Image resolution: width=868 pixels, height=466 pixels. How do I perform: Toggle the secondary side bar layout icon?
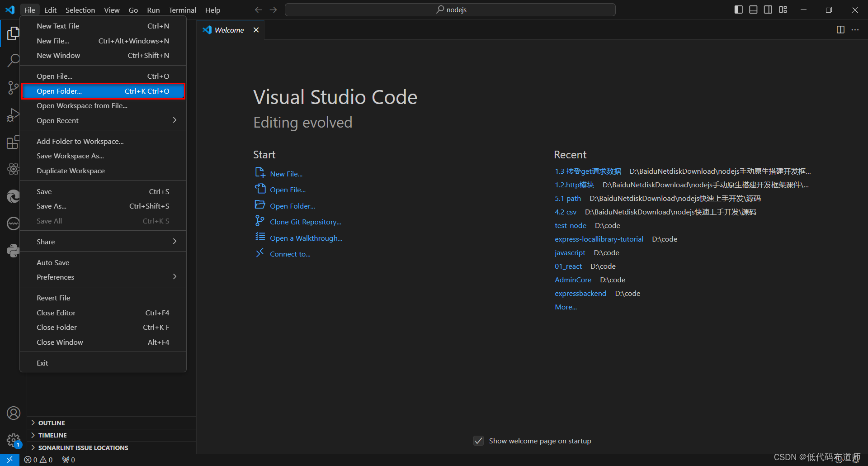tap(768, 10)
